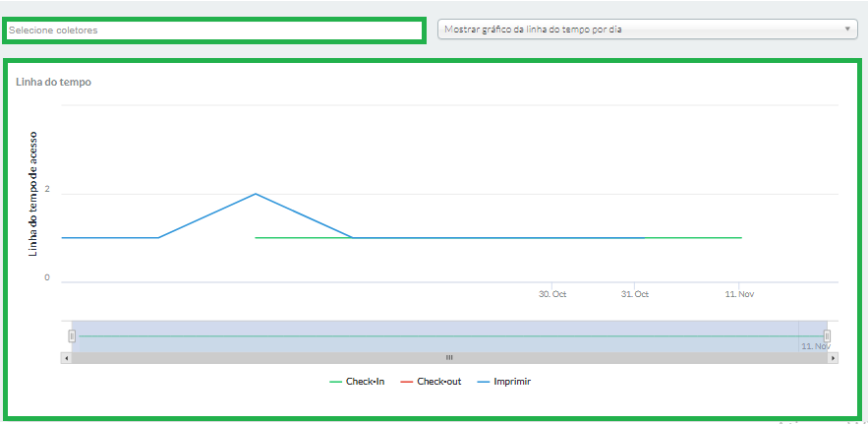Toggle the Imprimir legend series

(504, 382)
